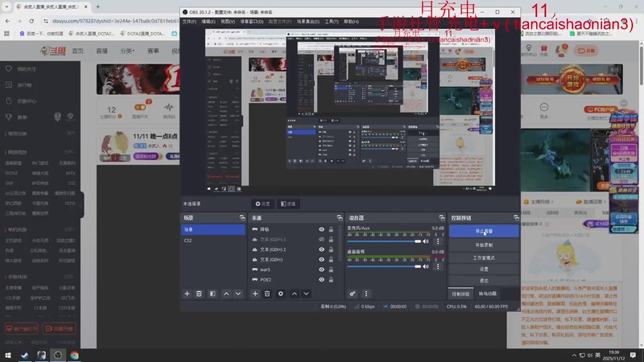Click 退出 button in OBS controls
This screenshot has height=362, width=644.
pos(484,280)
